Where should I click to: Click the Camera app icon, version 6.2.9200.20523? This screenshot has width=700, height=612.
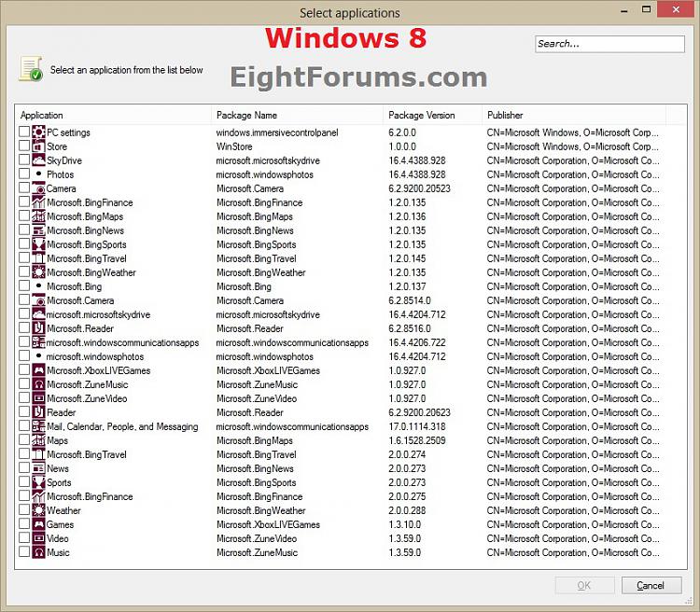coord(38,188)
